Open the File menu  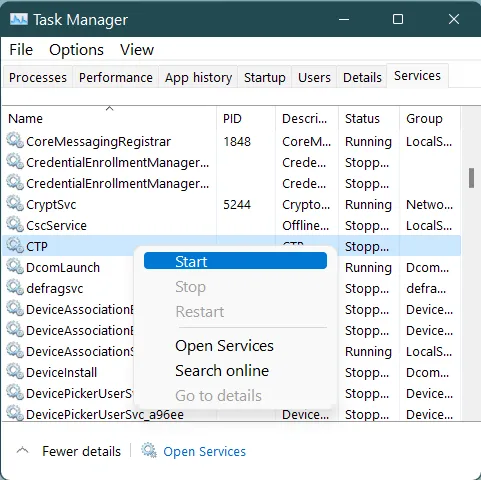coord(21,50)
